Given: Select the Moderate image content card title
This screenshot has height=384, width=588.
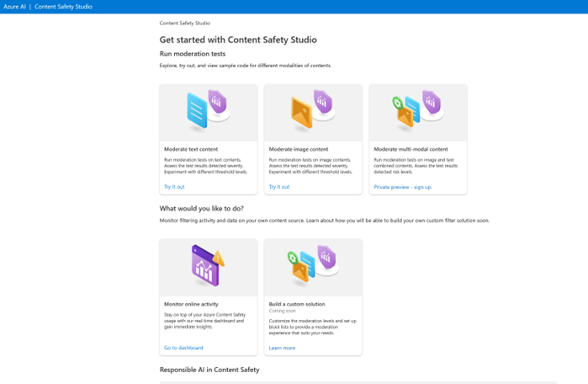Looking at the screenshot, I should tap(299, 149).
